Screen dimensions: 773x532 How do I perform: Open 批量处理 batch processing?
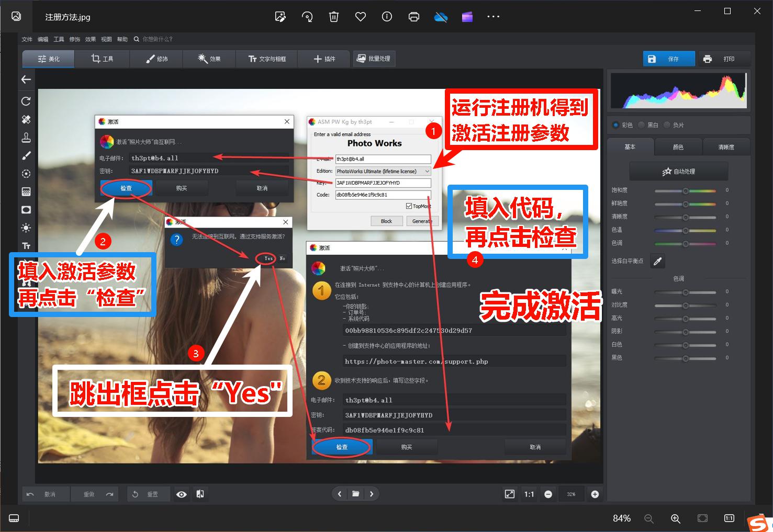374,59
